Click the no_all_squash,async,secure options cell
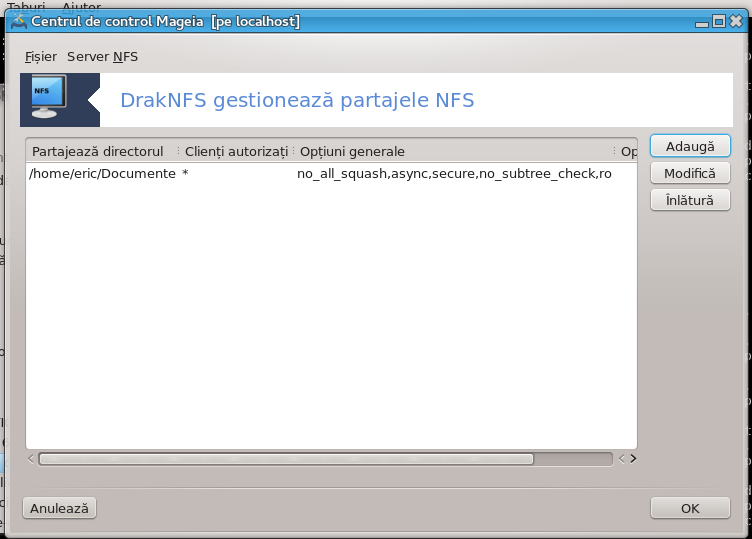The image size is (752, 539). coord(454,174)
